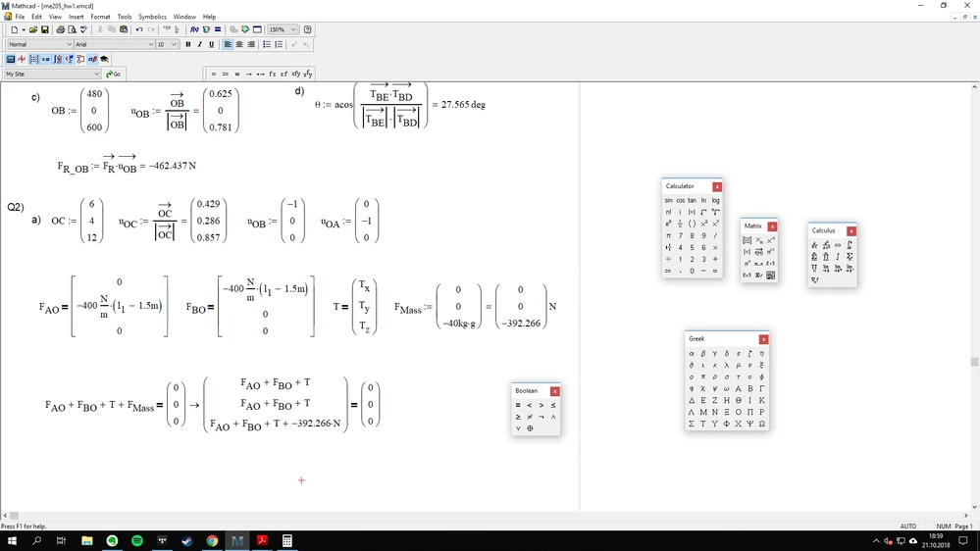
Task: Run spell check icon
Action: pos(83,29)
